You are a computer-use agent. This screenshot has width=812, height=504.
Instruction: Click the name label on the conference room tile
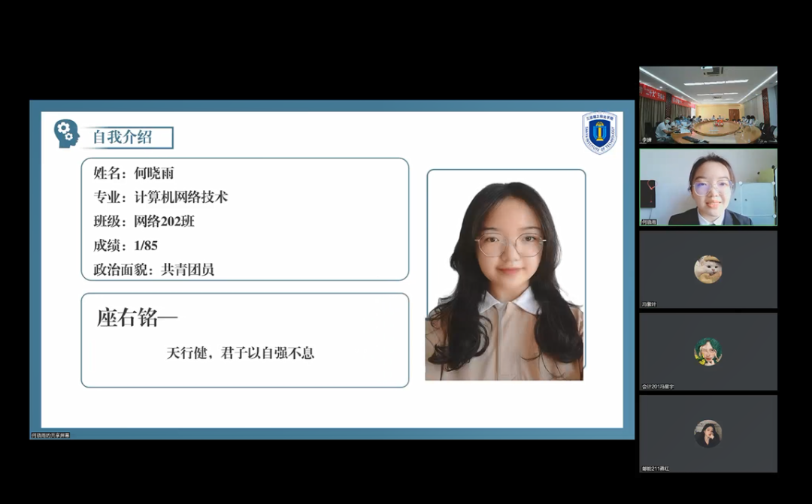click(x=646, y=140)
